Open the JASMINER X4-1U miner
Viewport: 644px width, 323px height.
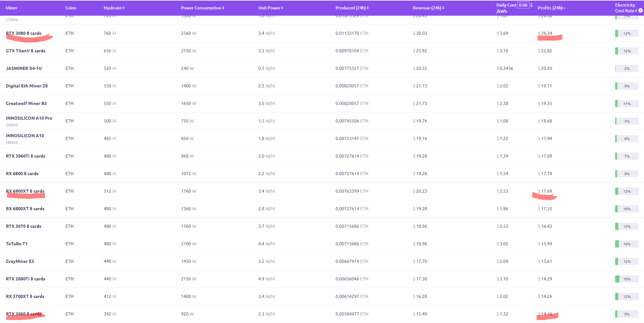coord(24,68)
